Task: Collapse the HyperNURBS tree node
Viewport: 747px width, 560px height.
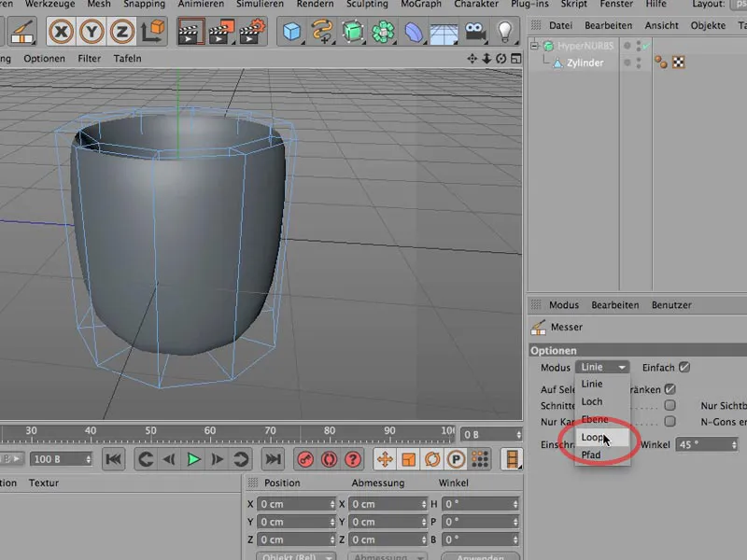Action: pyautogui.click(x=534, y=46)
